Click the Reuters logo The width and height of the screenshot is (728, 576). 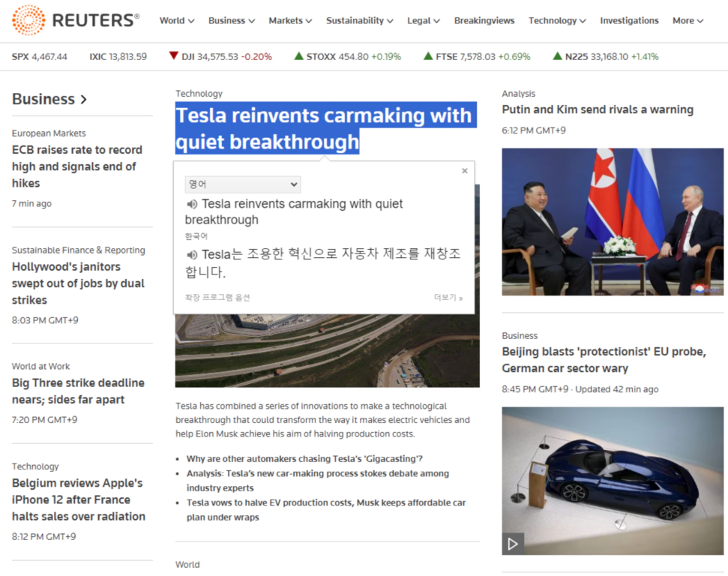coord(76,20)
